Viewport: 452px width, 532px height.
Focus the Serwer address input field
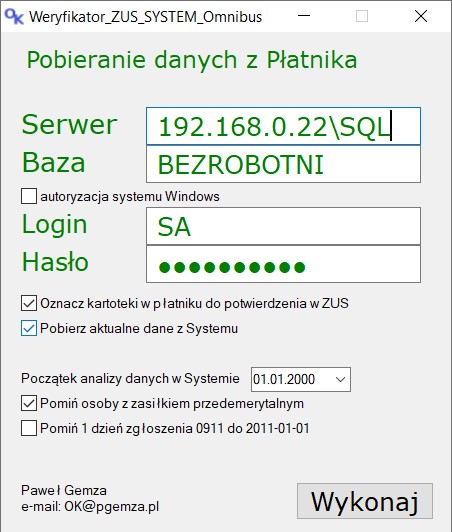(283, 126)
